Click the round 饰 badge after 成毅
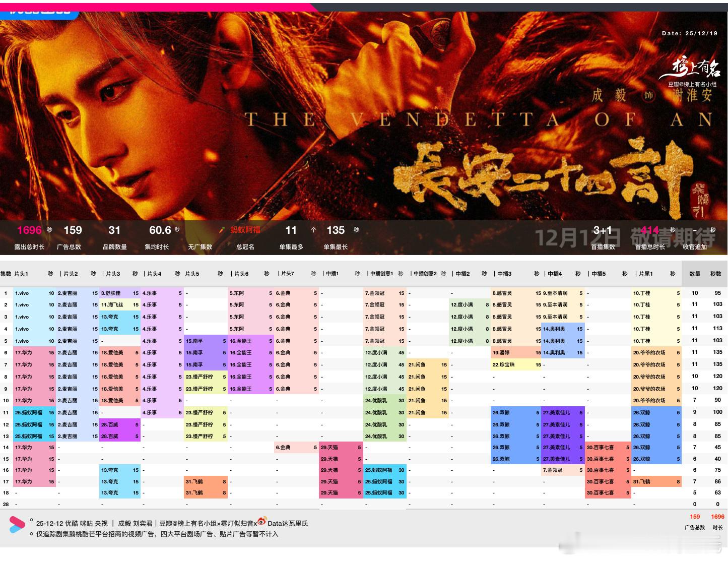 pyautogui.click(x=648, y=95)
